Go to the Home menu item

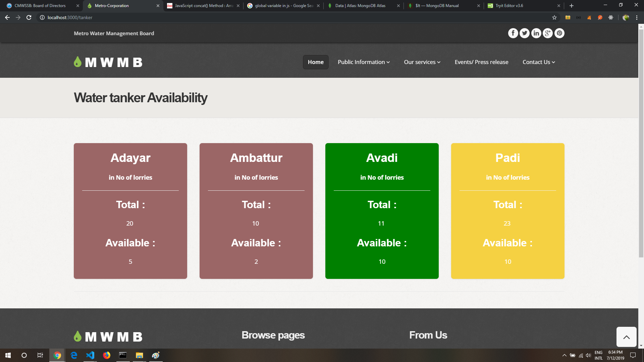(x=316, y=62)
